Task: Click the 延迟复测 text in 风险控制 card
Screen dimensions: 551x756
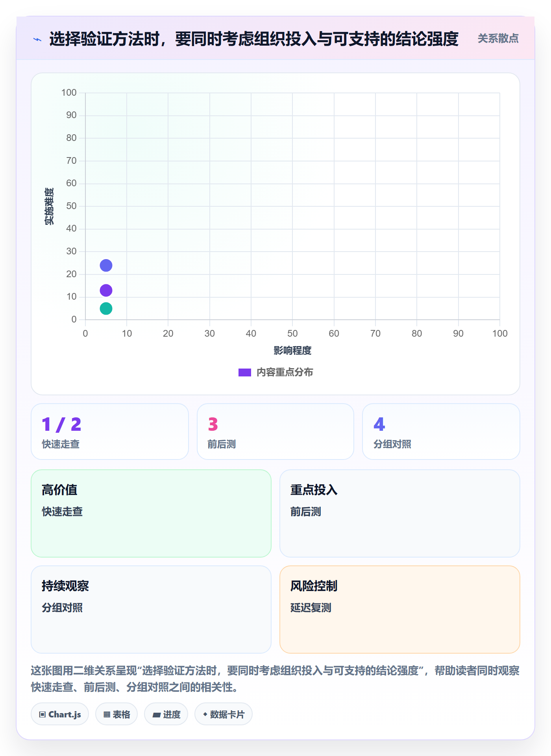Action: [x=311, y=608]
